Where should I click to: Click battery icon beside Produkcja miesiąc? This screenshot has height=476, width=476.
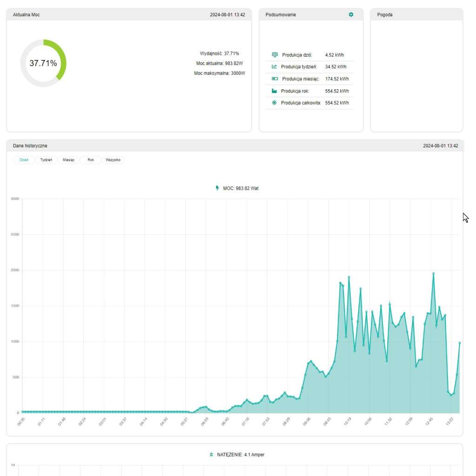[x=274, y=79]
